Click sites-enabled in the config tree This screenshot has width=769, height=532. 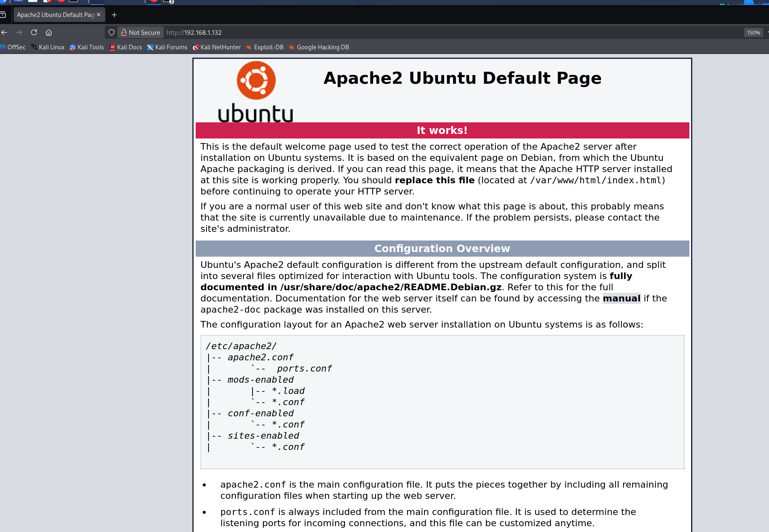(263, 436)
